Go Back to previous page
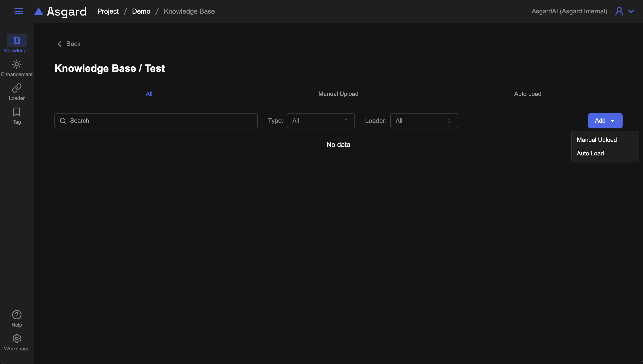The height and width of the screenshot is (364, 643). tap(69, 44)
